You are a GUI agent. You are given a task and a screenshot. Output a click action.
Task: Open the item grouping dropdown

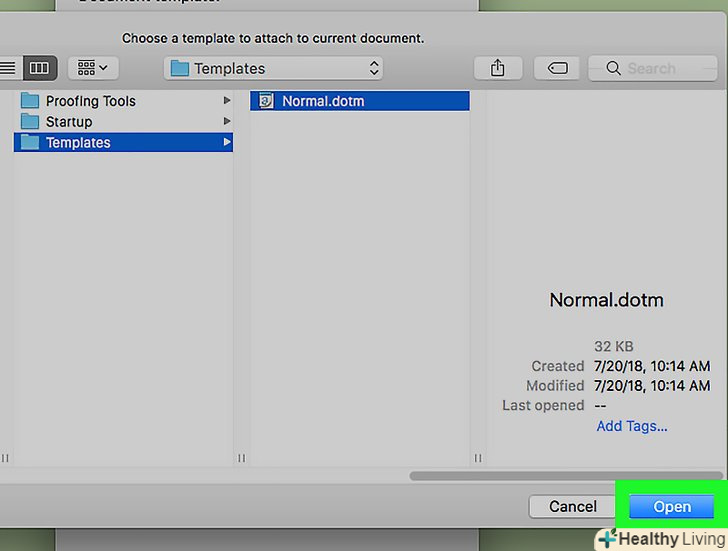coord(93,68)
